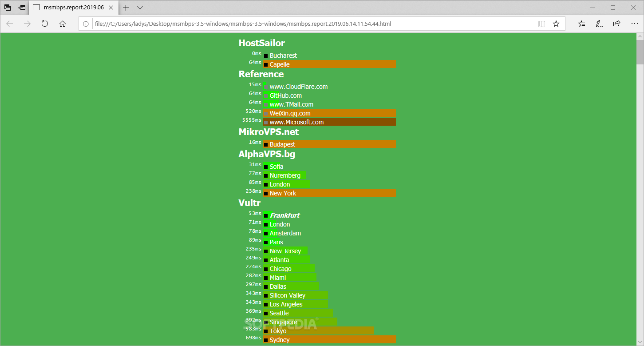Click the 520ms latency value
The width and height of the screenshot is (644, 346).
tap(253, 111)
